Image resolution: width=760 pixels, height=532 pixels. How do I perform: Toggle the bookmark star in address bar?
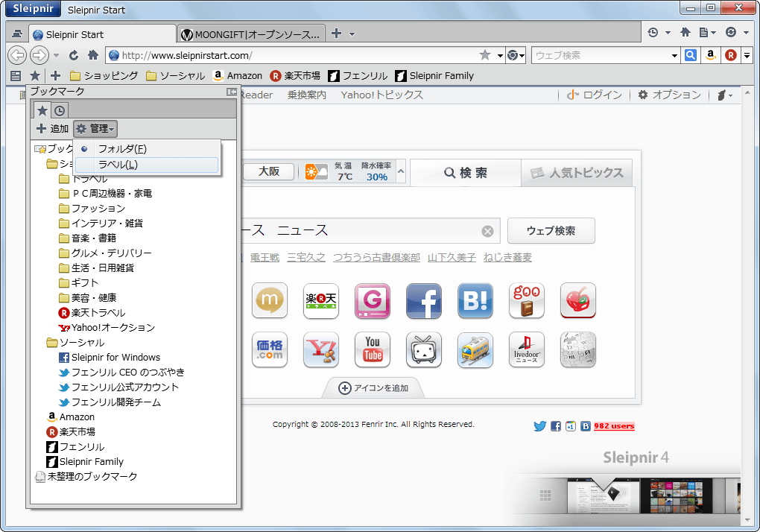coord(485,55)
